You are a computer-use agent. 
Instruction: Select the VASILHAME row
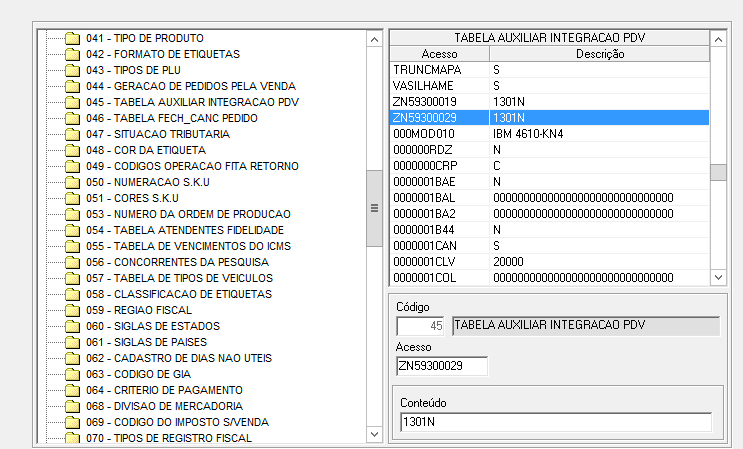[x=550, y=86]
